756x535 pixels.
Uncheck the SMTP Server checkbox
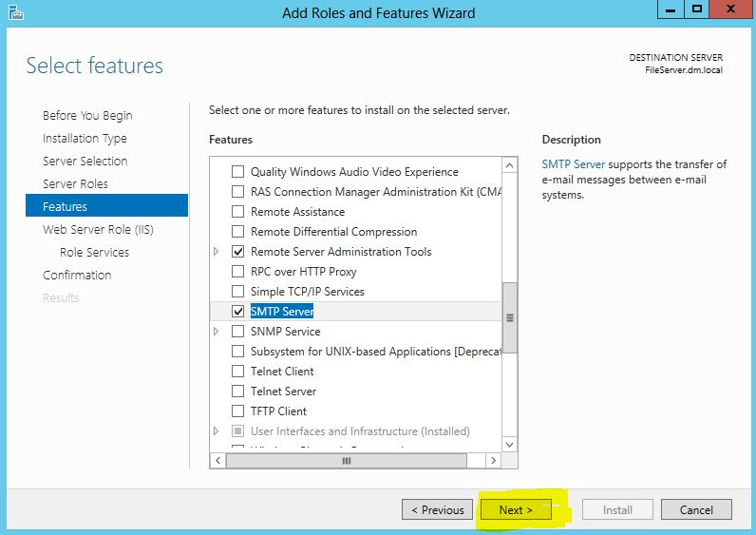[x=238, y=312]
